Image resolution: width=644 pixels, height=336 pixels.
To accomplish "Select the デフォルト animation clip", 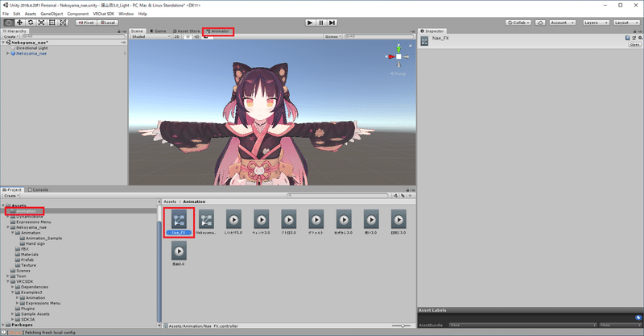I will (x=316, y=222).
